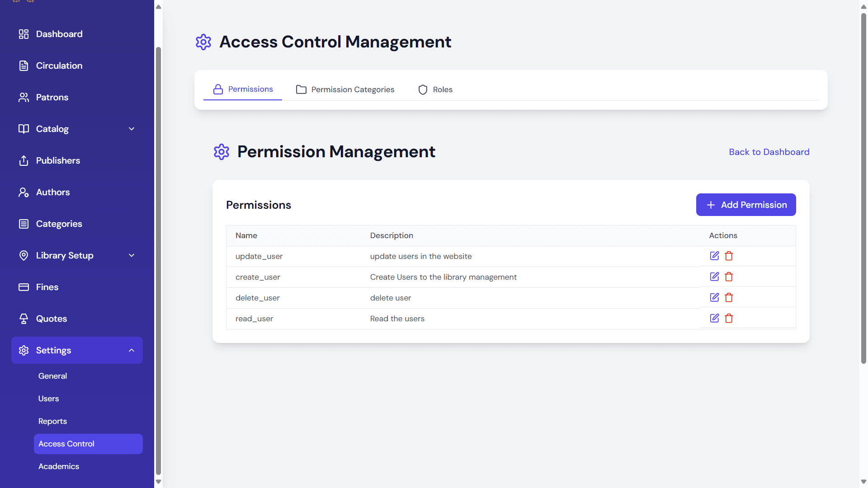Click the Quotes lamp icon
The height and width of the screenshot is (488, 868).
point(24,319)
